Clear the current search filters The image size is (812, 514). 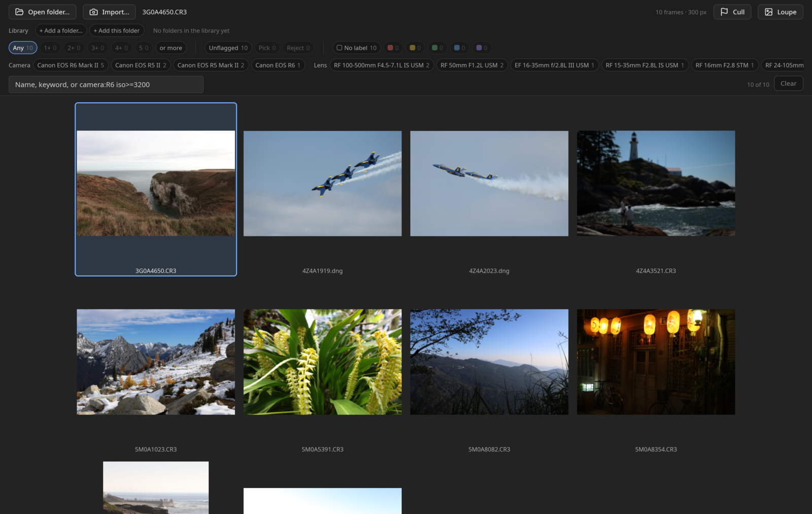point(788,84)
